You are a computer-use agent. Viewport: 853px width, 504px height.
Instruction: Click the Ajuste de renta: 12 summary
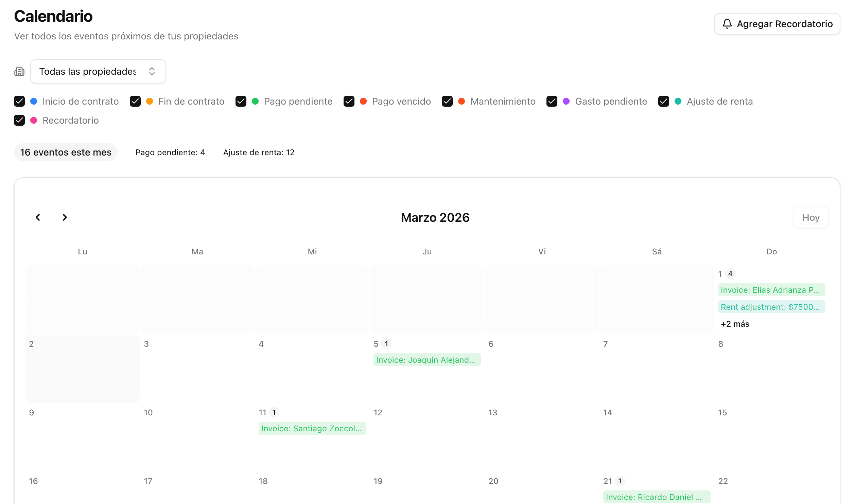[259, 152]
